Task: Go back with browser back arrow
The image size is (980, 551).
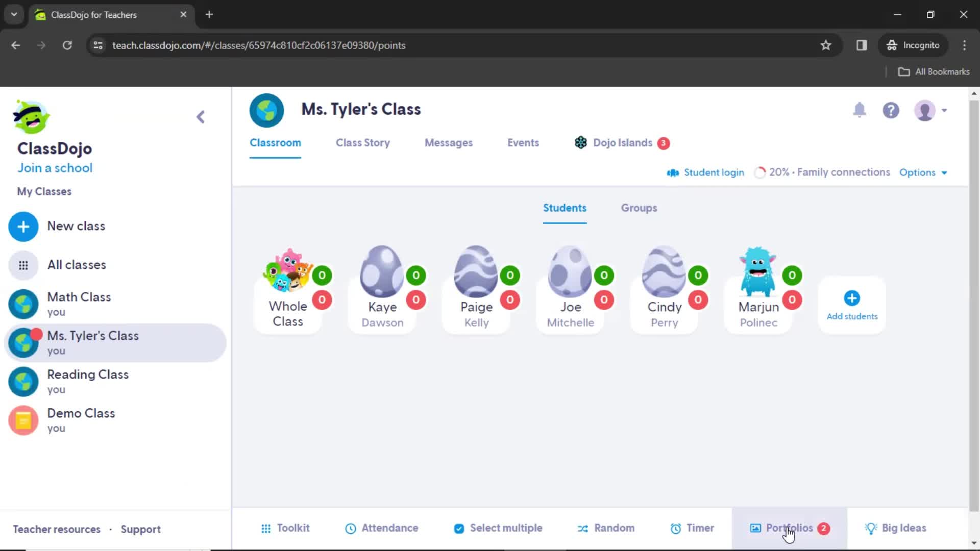Action: [x=16, y=45]
